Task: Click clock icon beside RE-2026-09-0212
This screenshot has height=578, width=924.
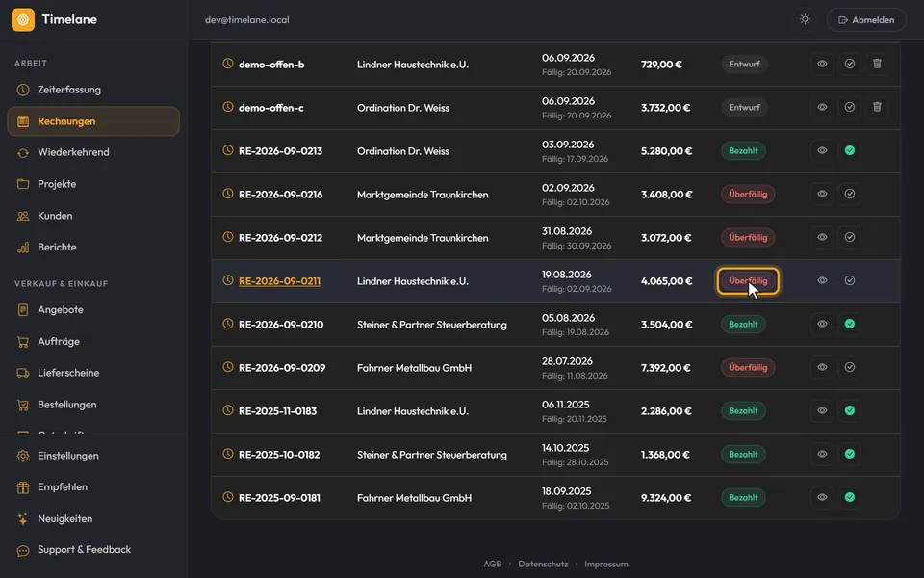Action: pyautogui.click(x=228, y=237)
